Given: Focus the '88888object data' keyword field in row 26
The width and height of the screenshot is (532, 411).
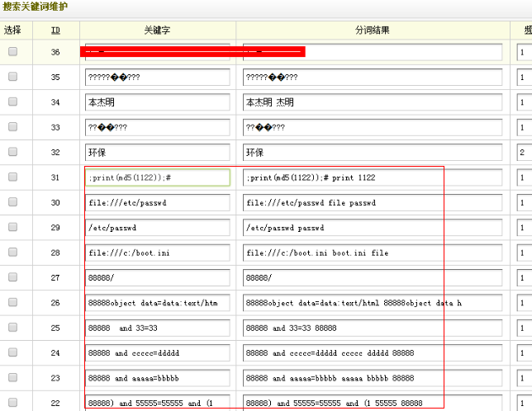Looking at the screenshot, I should pos(157,303).
